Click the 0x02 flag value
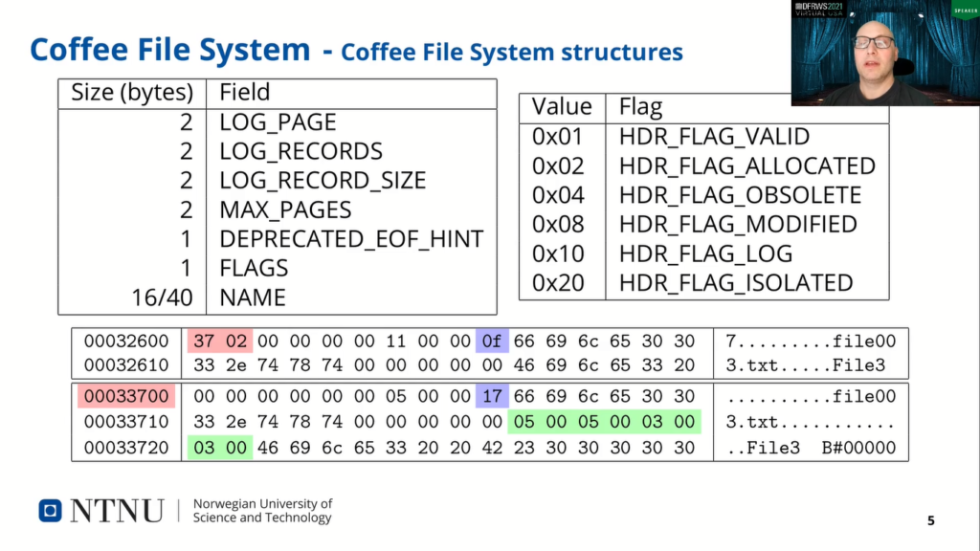 click(558, 165)
